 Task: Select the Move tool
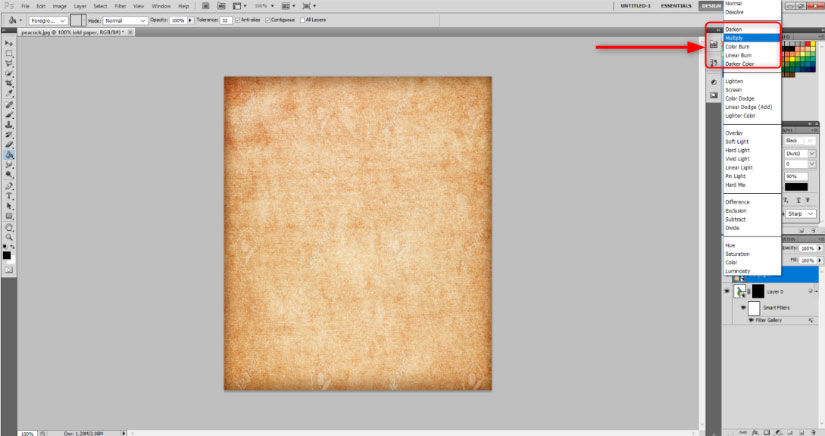9,43
